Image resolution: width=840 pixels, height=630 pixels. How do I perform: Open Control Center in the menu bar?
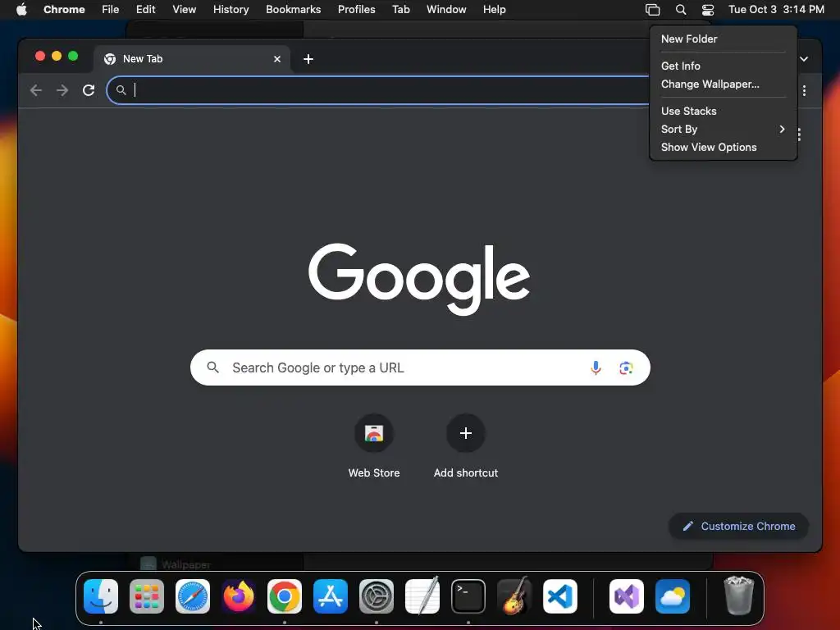coord(708,10)
